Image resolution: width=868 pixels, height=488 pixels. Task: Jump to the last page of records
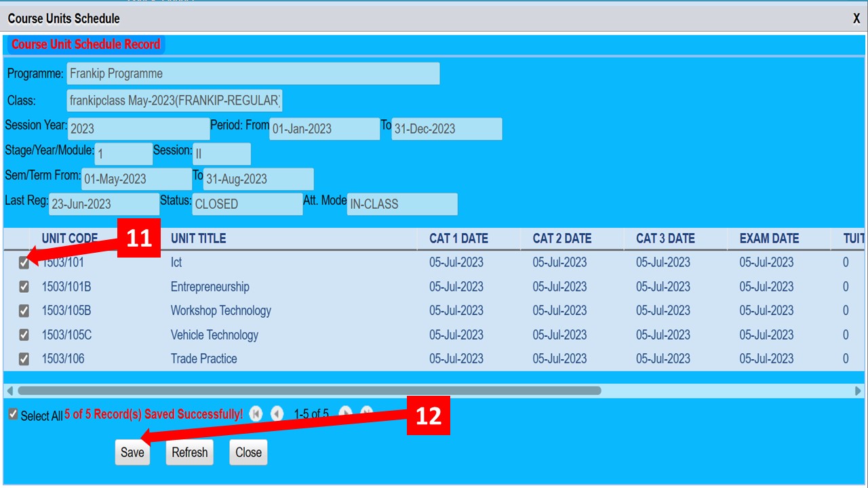367,412
